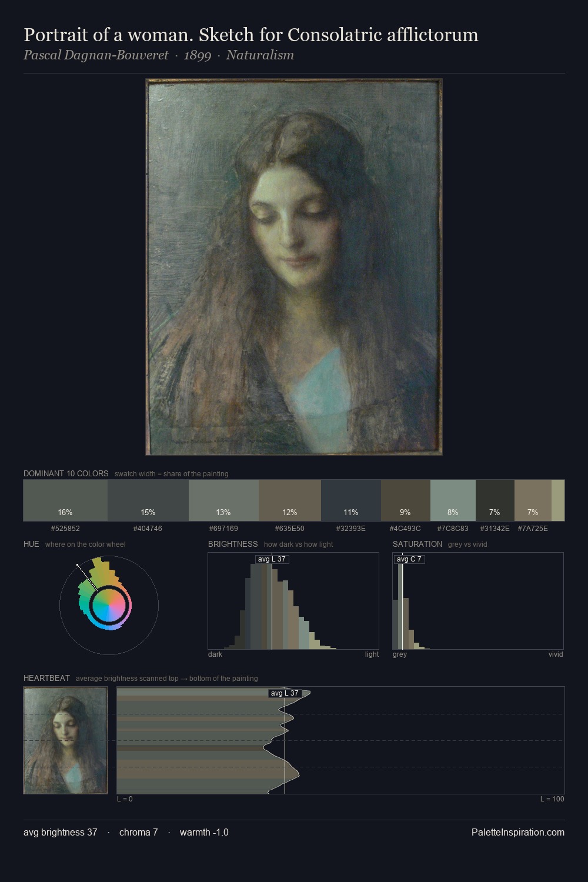Click the 'dark' brightness axis label
The width and height of the screenshot is (588, 882).
(215, 654)
